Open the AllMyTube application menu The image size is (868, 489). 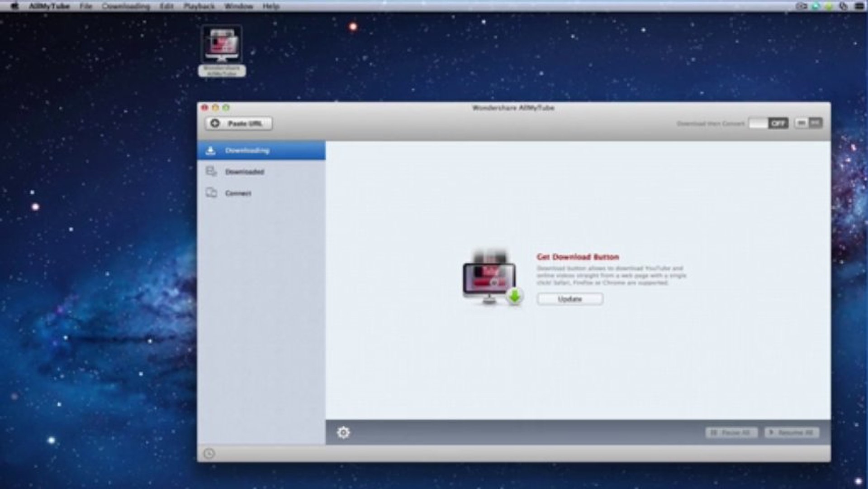tap(49, 6)
